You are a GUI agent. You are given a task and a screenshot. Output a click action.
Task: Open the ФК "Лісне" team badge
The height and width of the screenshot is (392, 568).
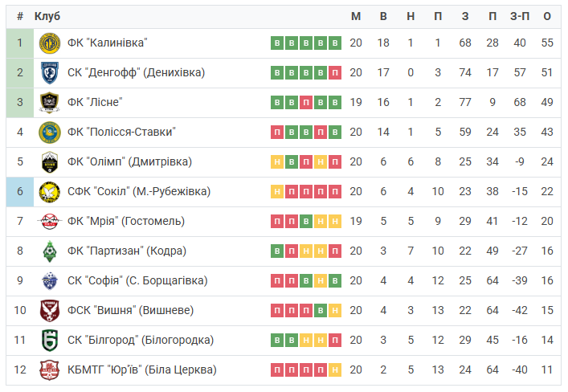pyautogui.click(x=50, y=103)
